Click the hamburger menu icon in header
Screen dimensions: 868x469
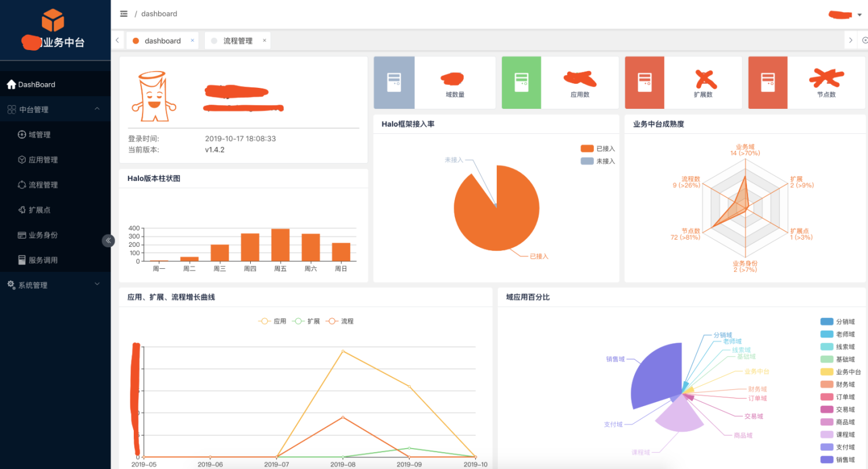pos(123,14)
